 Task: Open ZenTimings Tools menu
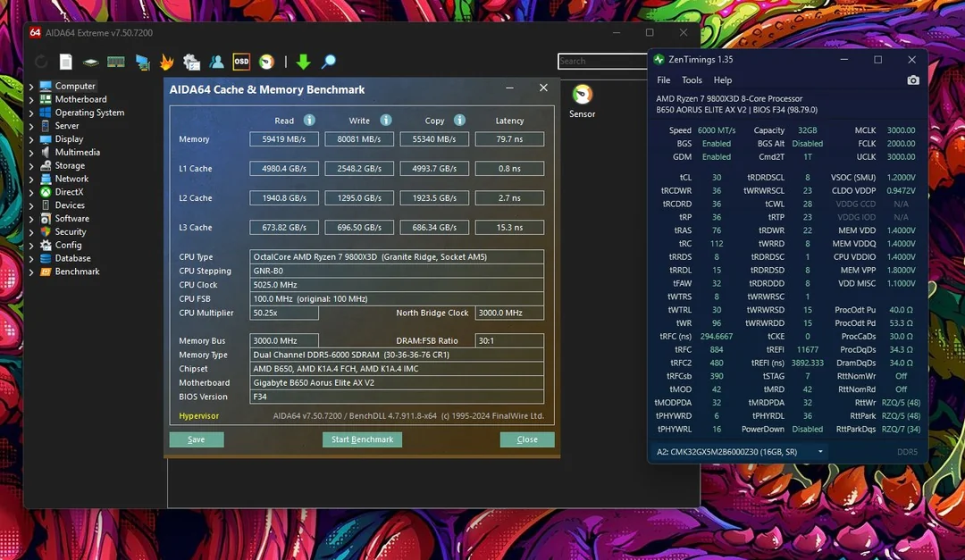692,80
